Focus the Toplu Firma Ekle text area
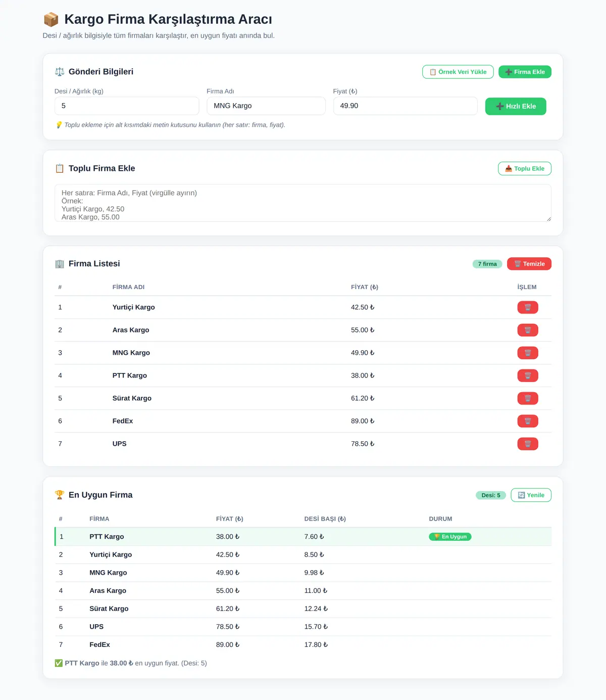The width and height of the screenshot is (606, 700). [303, 203]
